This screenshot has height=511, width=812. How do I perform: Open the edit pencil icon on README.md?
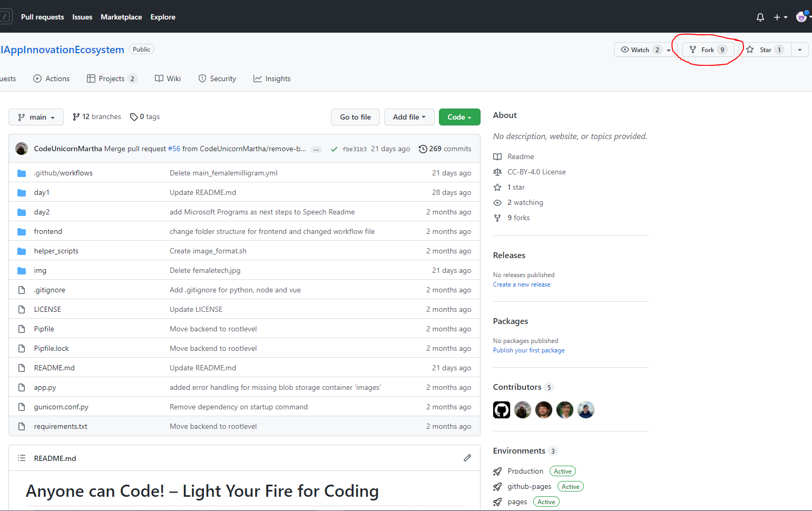467,458
